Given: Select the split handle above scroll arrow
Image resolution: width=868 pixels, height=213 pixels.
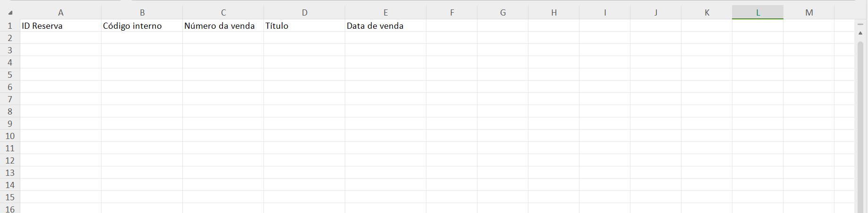Looking at the screenshot, I should tap(860, 24).
